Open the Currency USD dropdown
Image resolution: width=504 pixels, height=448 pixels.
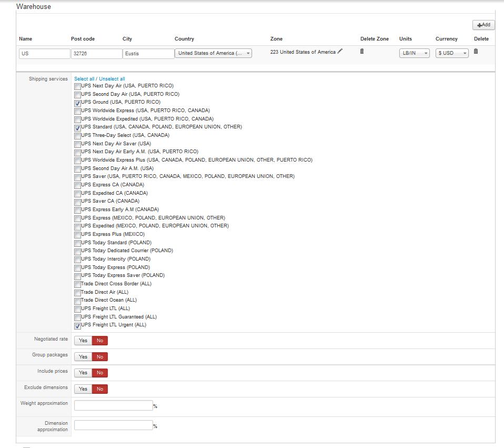pyautogui.click(x=451, y=53)
